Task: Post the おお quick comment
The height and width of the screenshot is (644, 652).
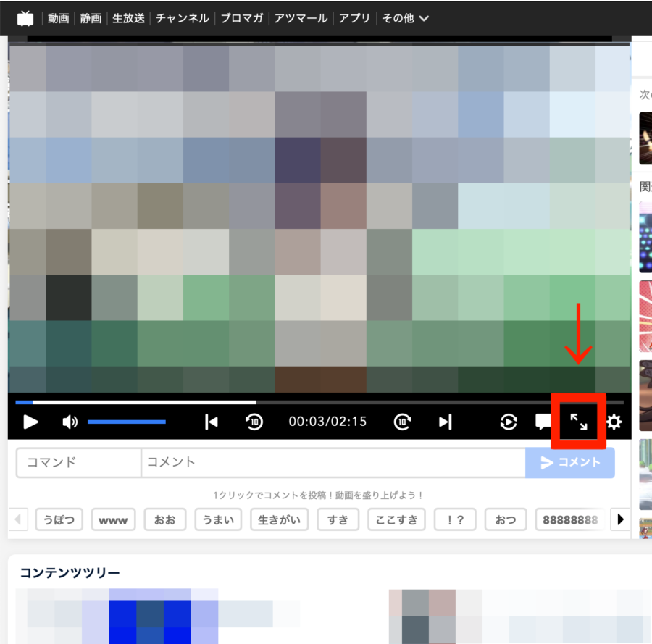Action: click(x=164, y=519)
